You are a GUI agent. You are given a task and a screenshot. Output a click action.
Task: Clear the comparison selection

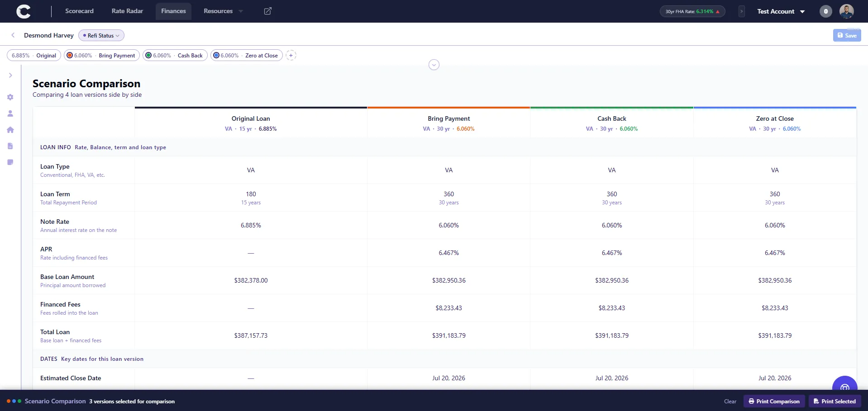point(730,401)
